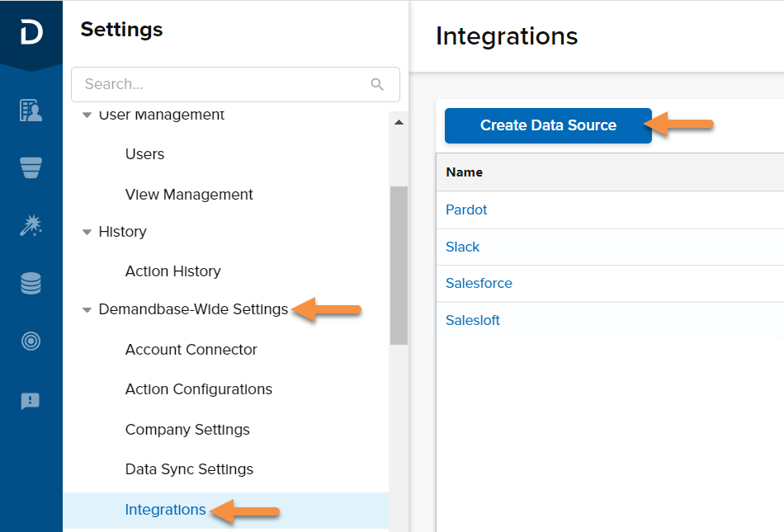Go to Account Connector settings
This screenshot has height=532, width=784.
(x=191, y=350)
